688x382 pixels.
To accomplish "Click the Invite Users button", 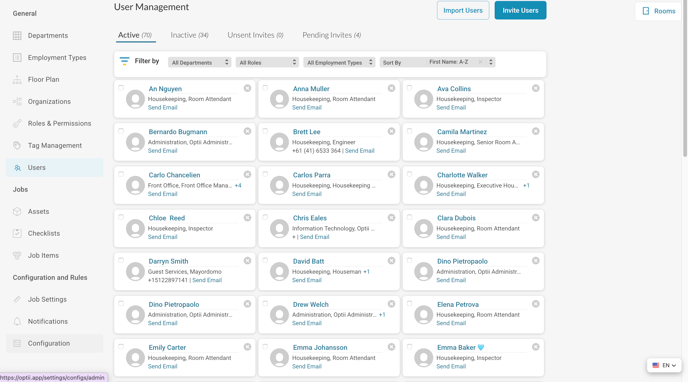I will pyautogui.click(x=520, y=11).
